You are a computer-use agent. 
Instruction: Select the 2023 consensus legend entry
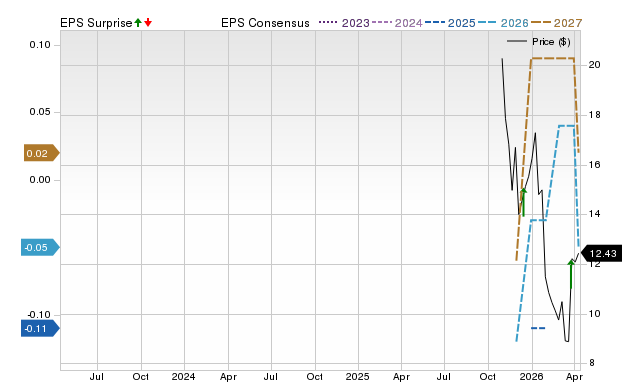344,23
